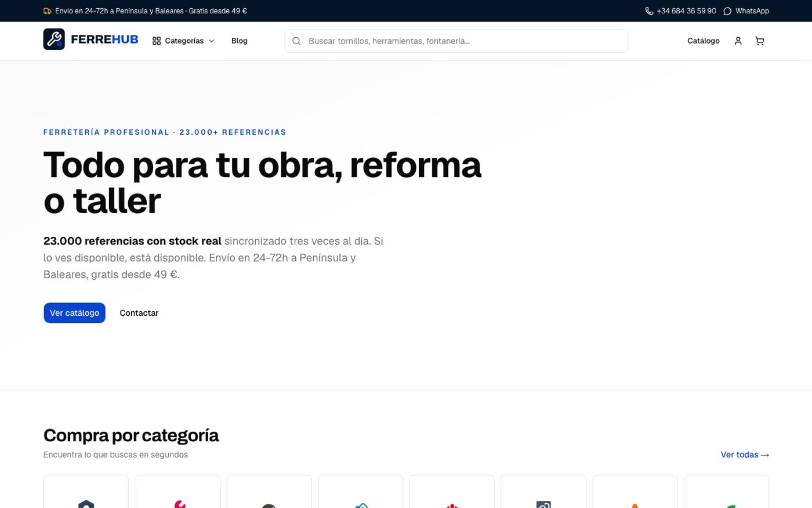Click the magnifier icon in search bar
The height and width of the screenshot is (508, 812).
(x=296, y=41)
